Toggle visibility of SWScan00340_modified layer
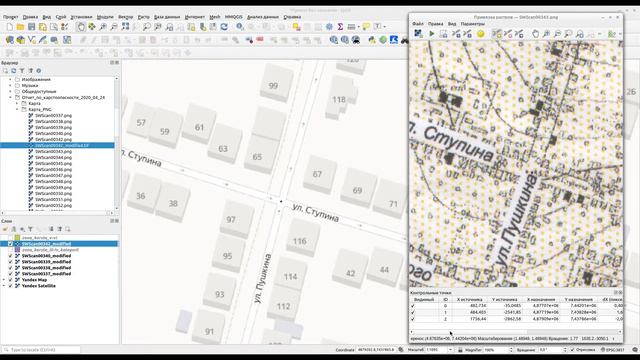The image size is (640, 360). coord(11,256)
